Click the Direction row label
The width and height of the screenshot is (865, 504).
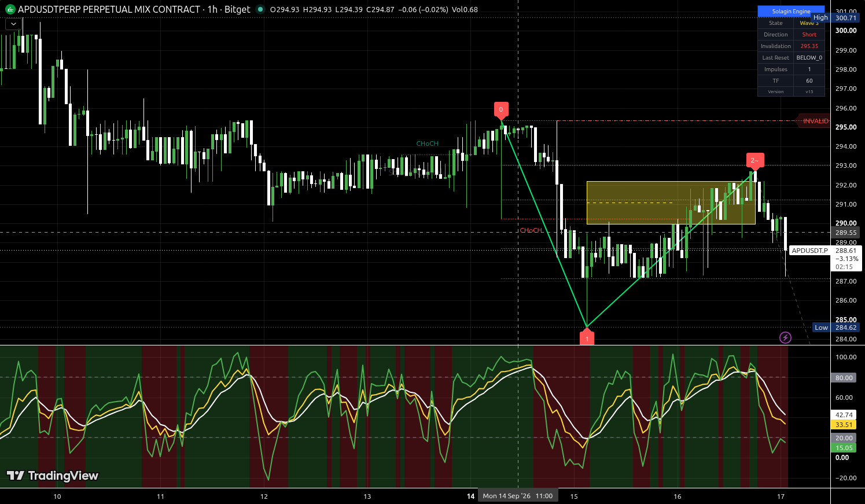coord(776,35)
